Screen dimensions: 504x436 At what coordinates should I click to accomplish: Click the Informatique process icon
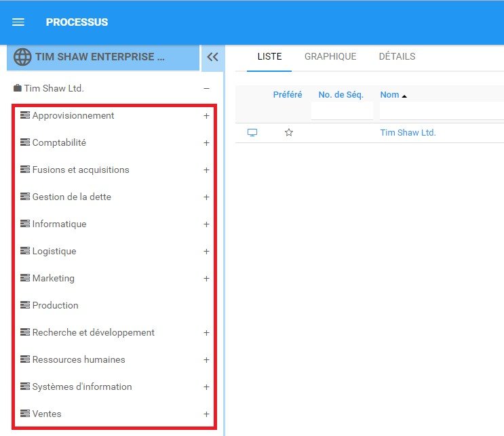coord(25,224)
